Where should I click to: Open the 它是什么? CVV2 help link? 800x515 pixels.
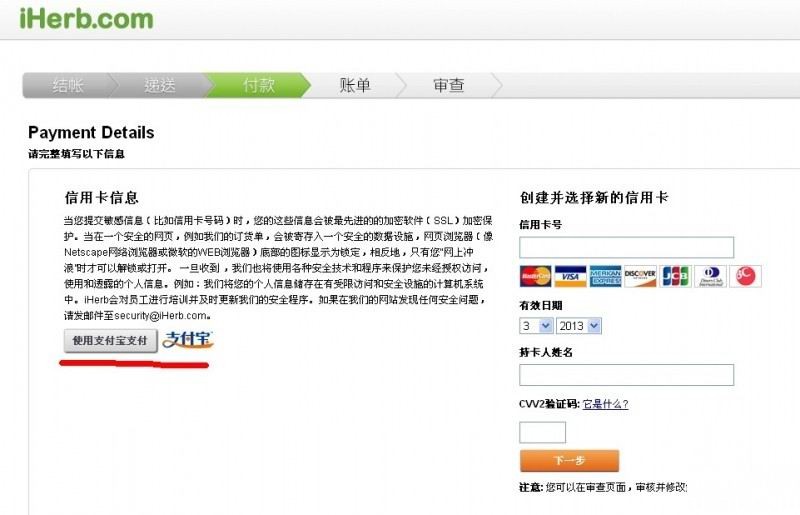(605, 404)
